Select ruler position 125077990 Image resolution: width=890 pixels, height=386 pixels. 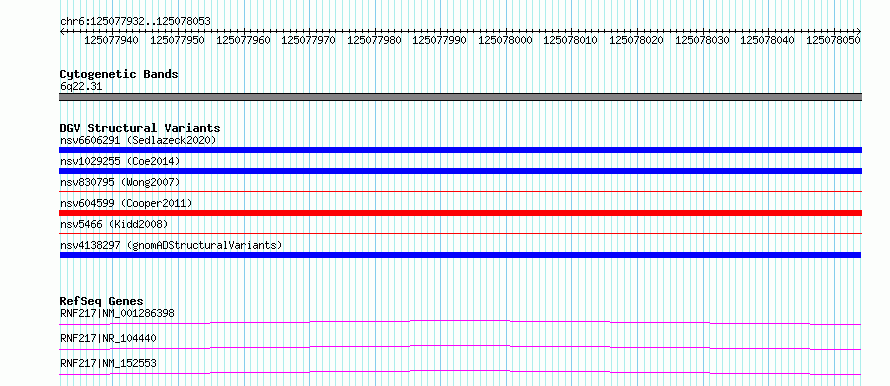tap(439, 40)
